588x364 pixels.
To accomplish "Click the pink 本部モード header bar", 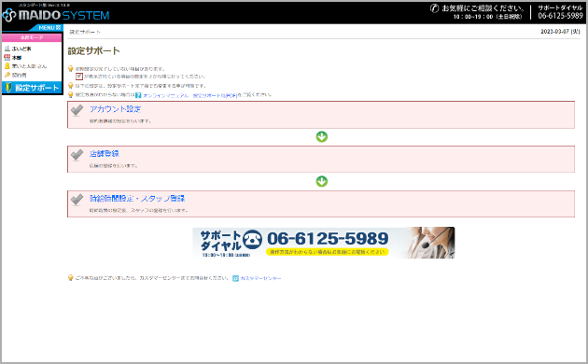I will [x=32, y=38].
